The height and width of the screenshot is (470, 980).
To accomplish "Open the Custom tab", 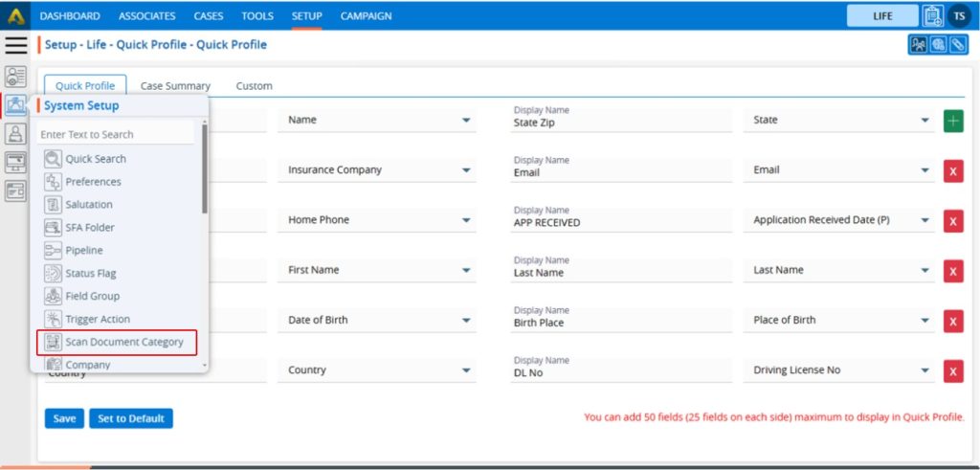I will tap(254, 86).
